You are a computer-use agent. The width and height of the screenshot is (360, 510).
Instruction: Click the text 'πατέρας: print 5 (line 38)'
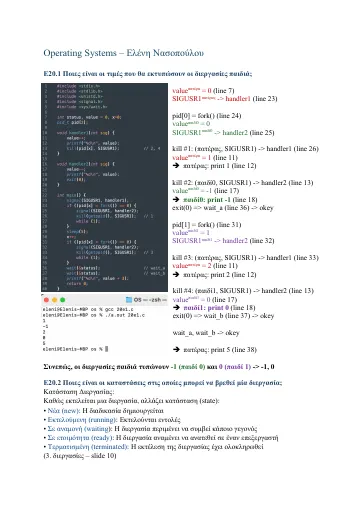click(220, 350)
